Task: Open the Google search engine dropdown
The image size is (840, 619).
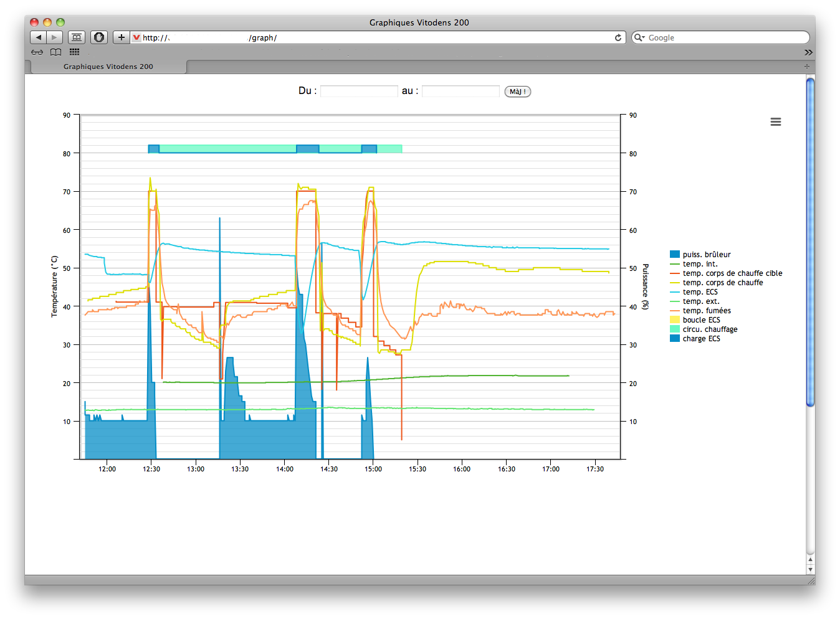Action: pyautogui.click(x=639, y=37)
